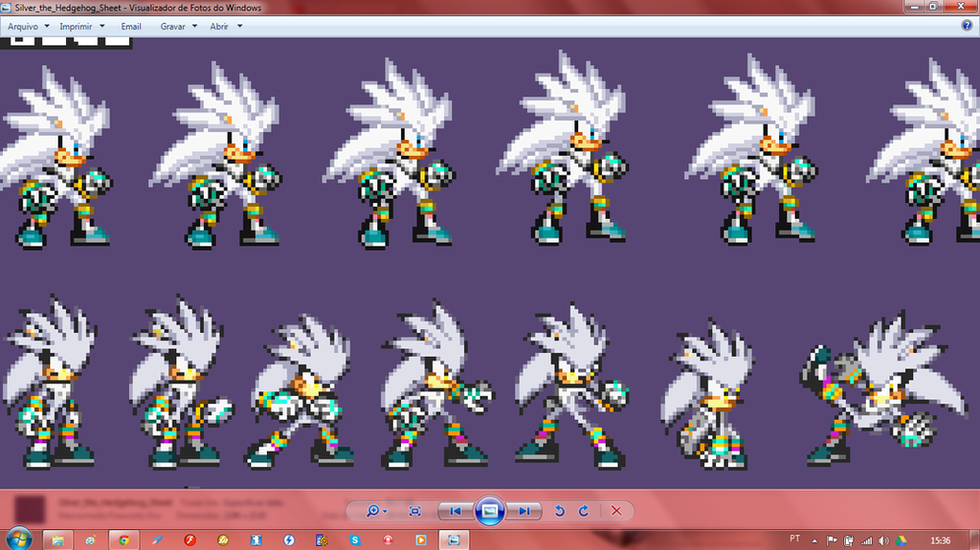This screenshot has height=550, width=980.
Task: Restore down the Photo Viewer window
Action: pos(933,7)
